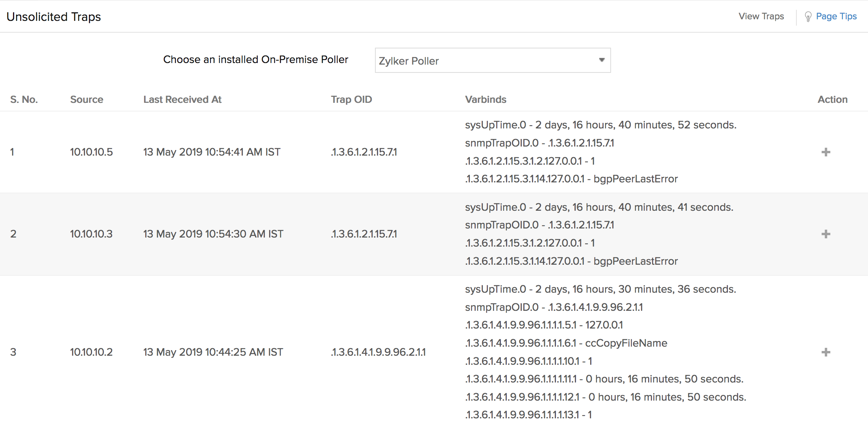Click timestamp 13 May 2019 10:54:41 AM IST

(212, 152)
